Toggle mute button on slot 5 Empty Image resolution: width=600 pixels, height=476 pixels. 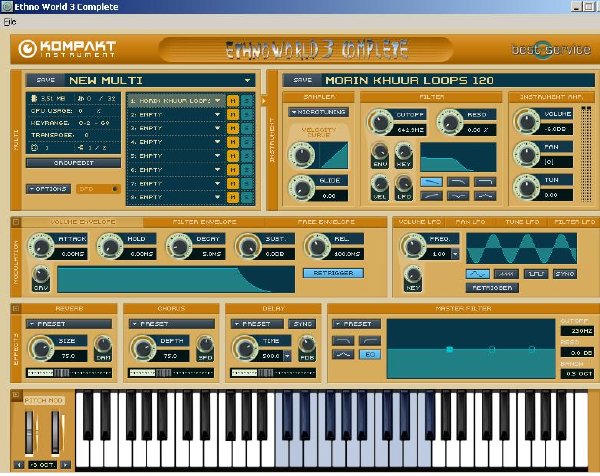[x=233, y=156]
